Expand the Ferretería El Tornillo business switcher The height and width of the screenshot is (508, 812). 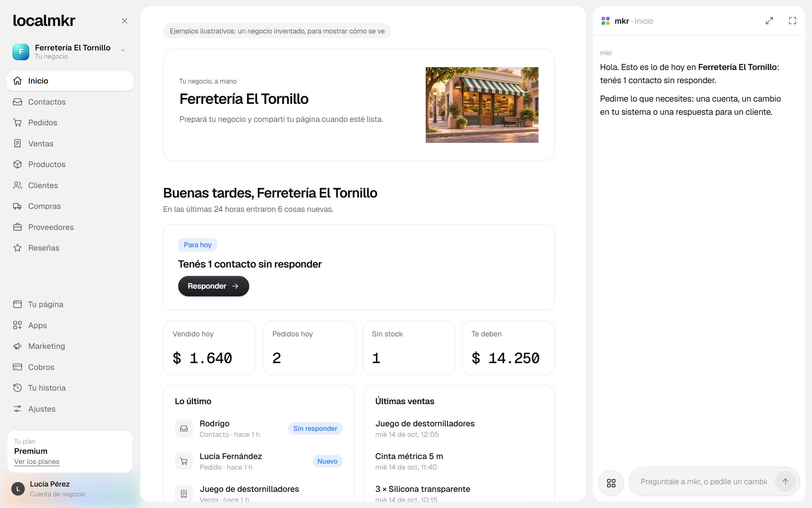tap(70, 52)
